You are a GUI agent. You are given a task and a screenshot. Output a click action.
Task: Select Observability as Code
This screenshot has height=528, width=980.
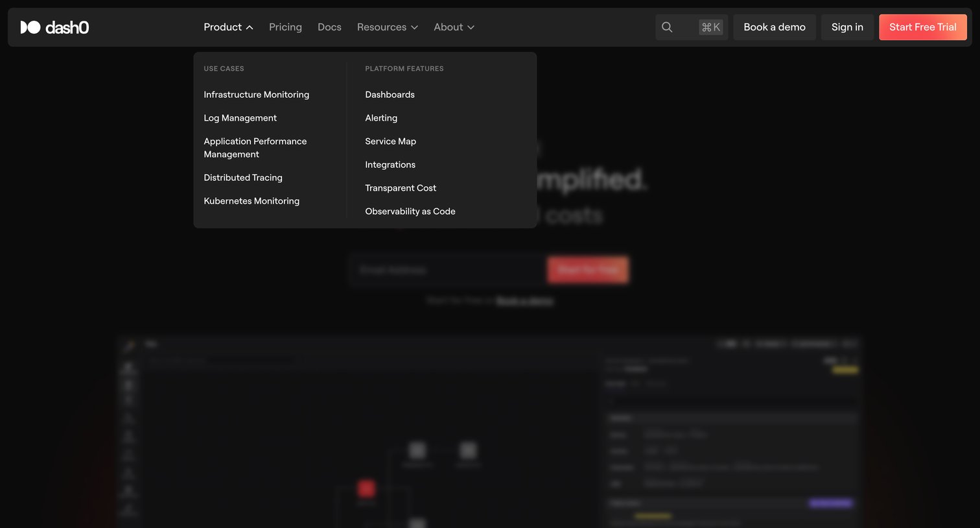point(410,211)
